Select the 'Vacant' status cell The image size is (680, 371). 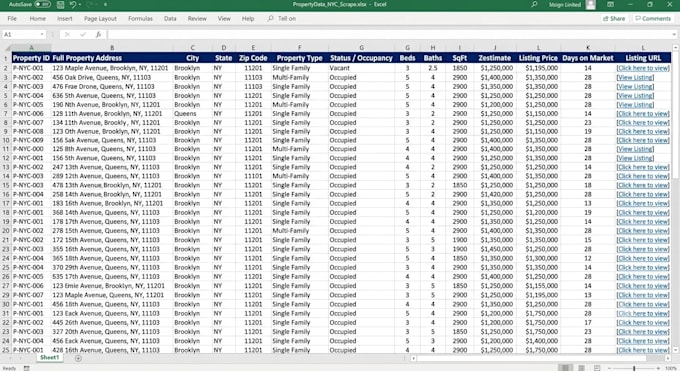tap(361, 68)
